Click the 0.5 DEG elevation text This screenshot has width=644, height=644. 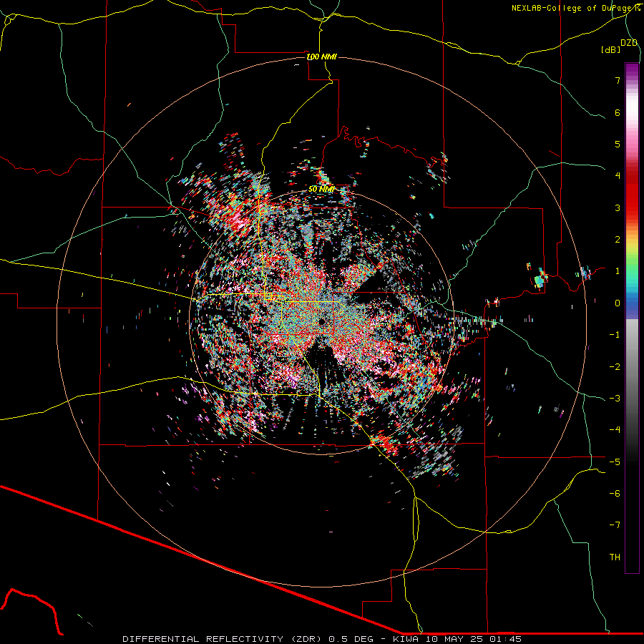pyautogui.click(x=351, y=639)
